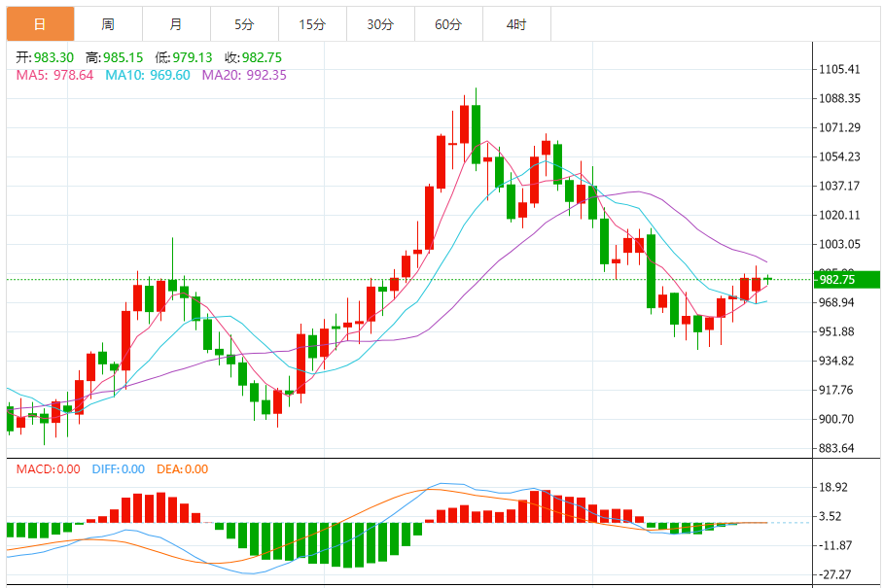The height and width of the screenshot is (588, 884).
Task: Click the DIFF:0.00 indicator label
Action: (119, 469)
